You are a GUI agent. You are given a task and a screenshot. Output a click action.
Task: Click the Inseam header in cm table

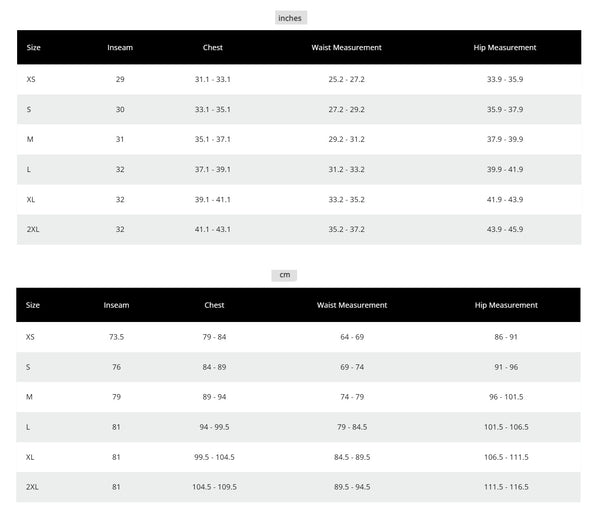click(117, 305)
